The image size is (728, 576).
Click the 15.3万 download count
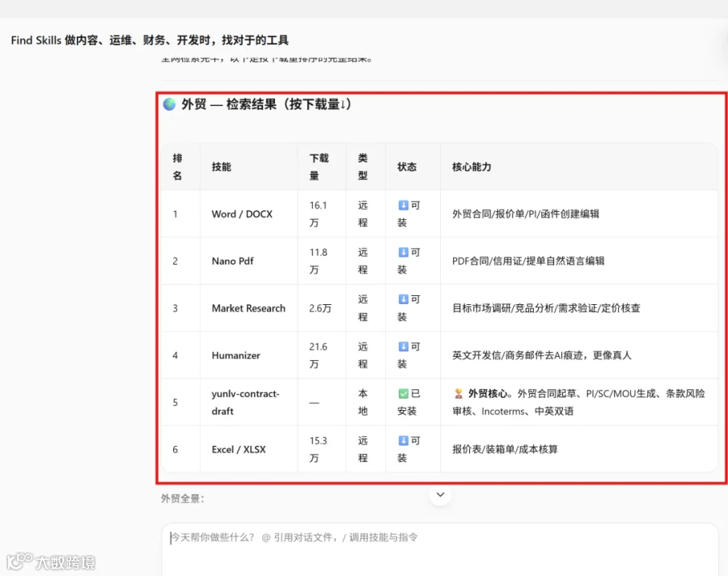pos(319,450)
